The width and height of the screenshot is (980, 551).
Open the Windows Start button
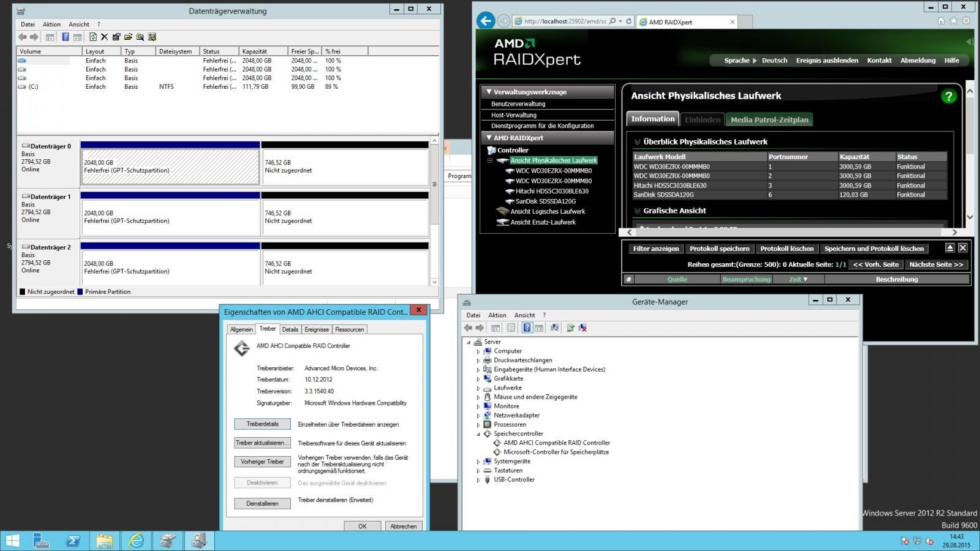coord(12,541)
